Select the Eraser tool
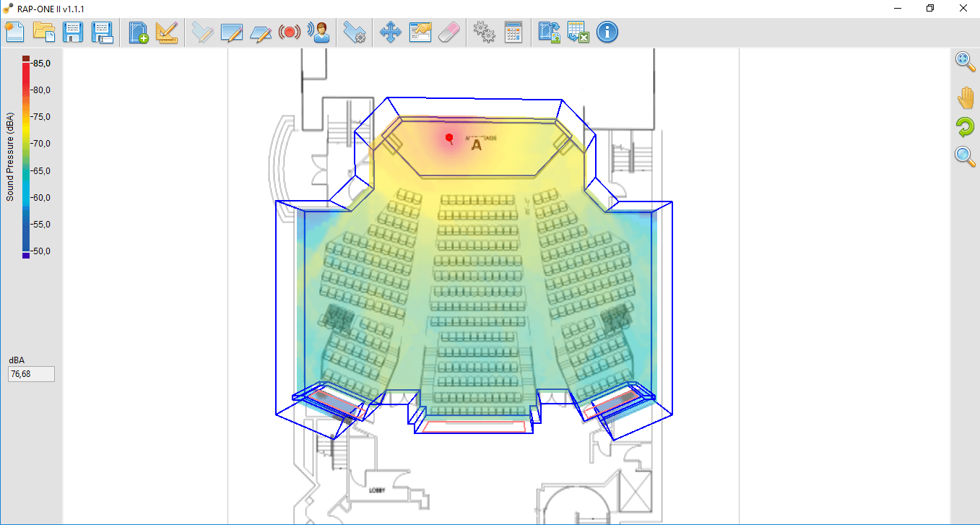Screen dimensions: 980x525 pyautogui.click(x=448, y=32)
